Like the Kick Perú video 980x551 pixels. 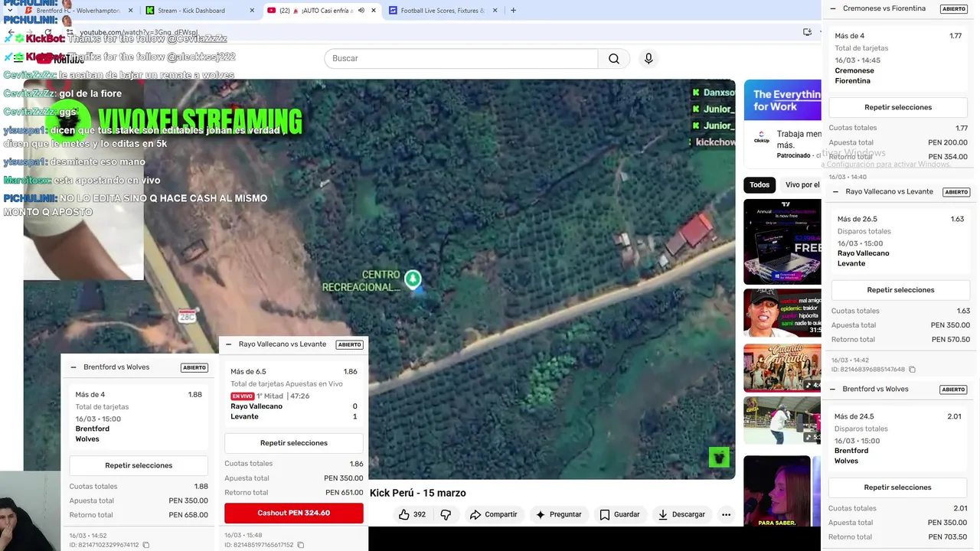[x=412, y=514]
